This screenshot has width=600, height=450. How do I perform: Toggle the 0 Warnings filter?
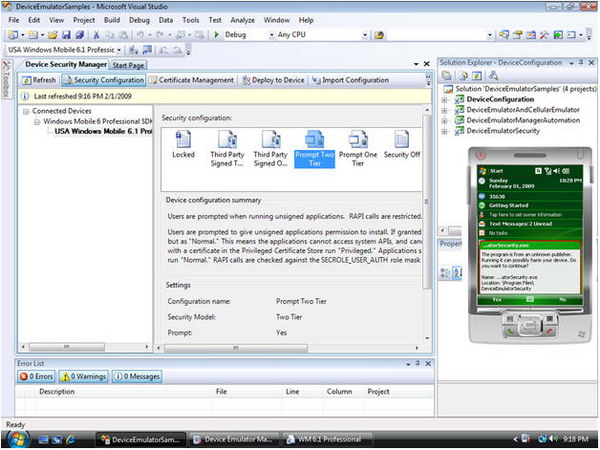[x=83, y=377]
